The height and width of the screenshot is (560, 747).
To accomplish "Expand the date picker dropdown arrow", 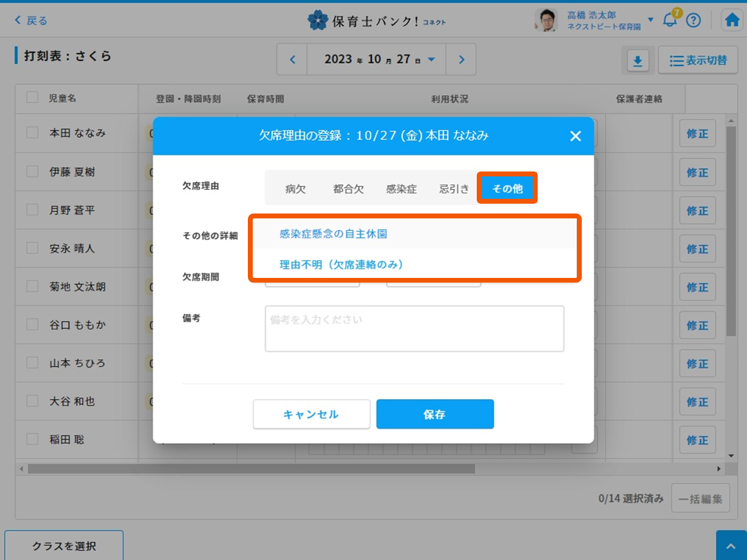I will point(431,59).
